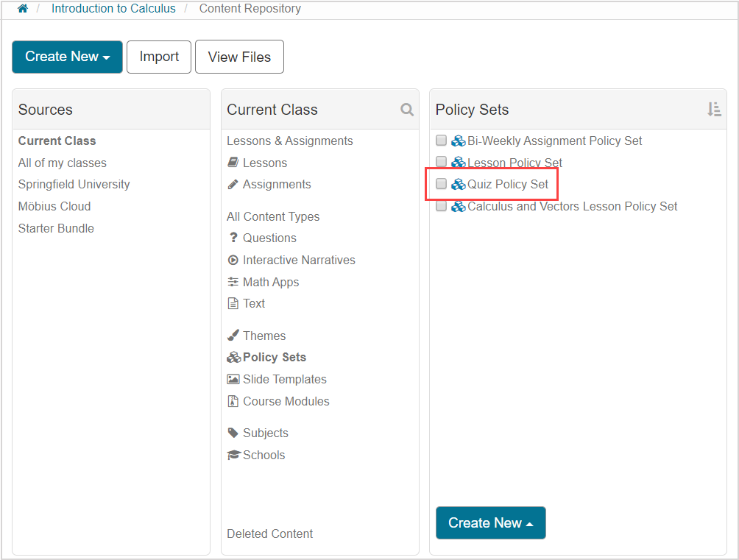Image resolution: width=739 pixels, height=560 pixels.
Task: Select the Lessons book icon
Action: (233, 163)
